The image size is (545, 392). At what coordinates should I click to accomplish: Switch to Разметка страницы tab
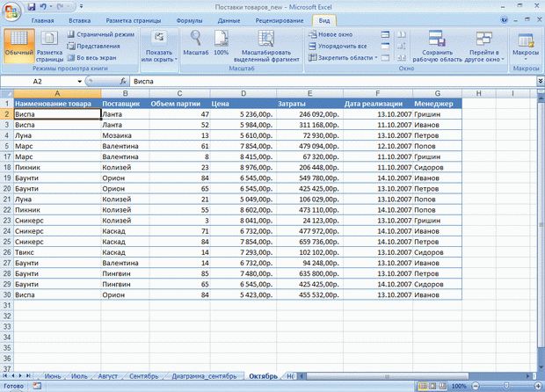pos(134,20)
